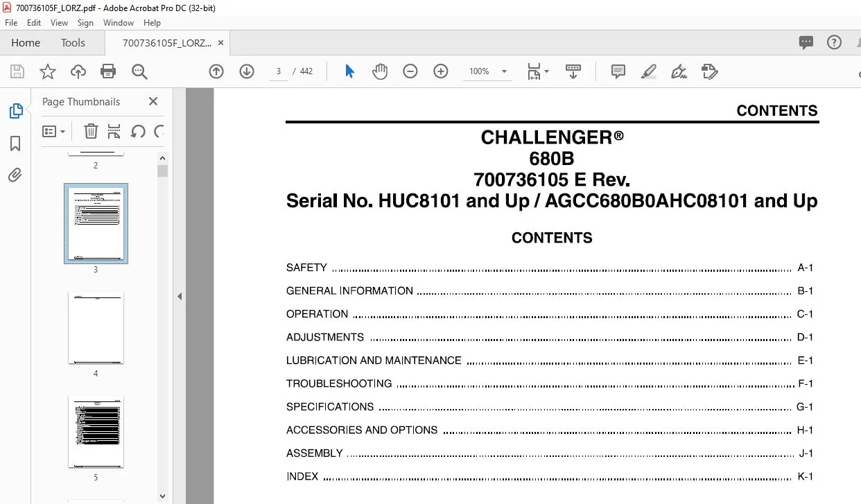Go to next page arrow
Image resolution: width=861 pixels, height=504 pixels.
tap(247, 71)
